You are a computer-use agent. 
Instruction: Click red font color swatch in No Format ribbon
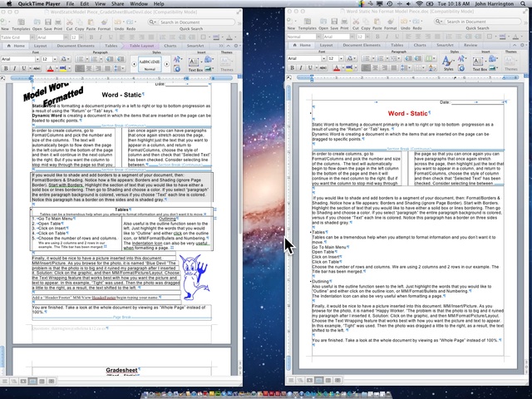337,67
